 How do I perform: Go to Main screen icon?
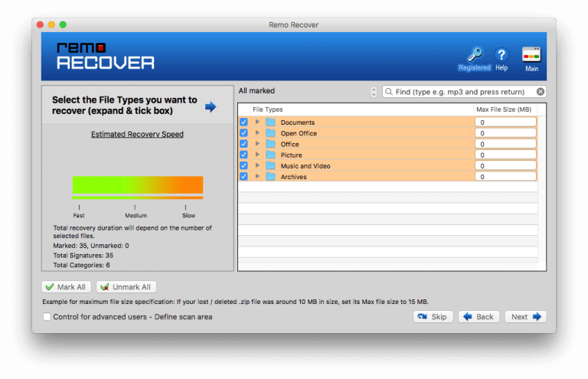click(531, 55)
